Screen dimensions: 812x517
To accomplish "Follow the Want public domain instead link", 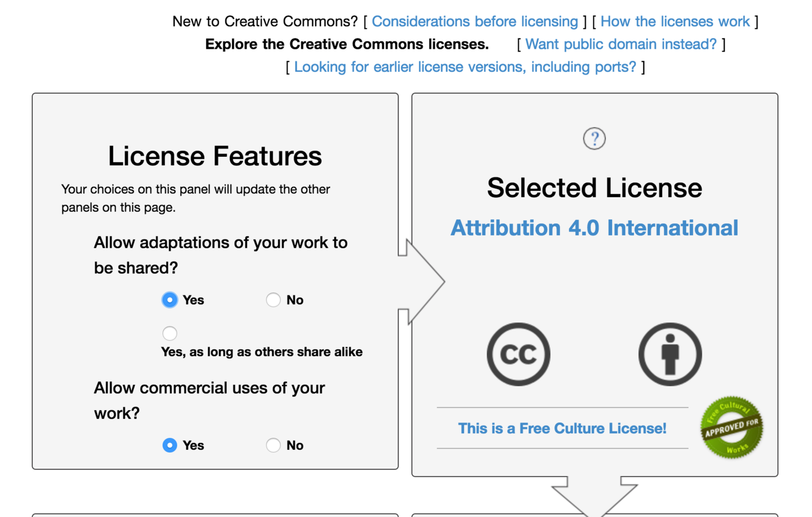I will click(621, 44).
